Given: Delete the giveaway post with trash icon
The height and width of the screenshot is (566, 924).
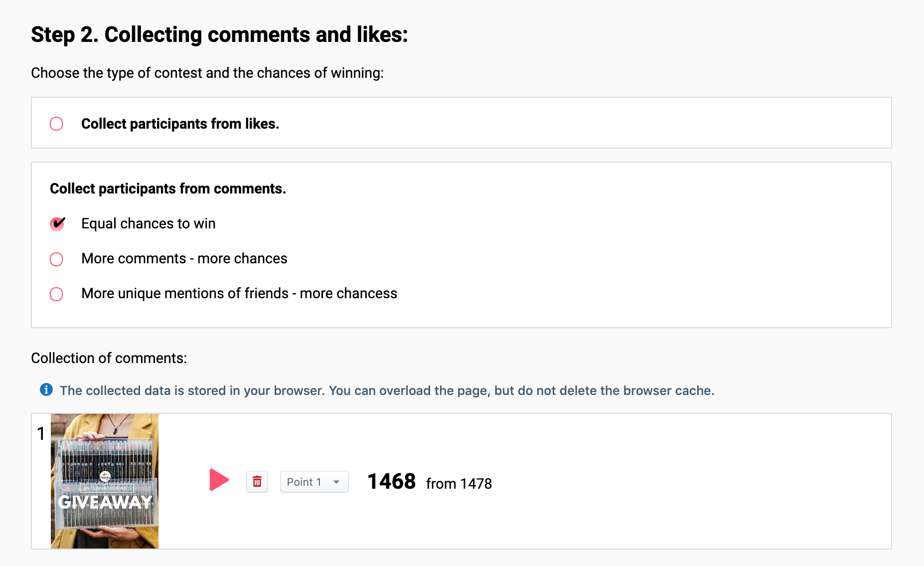Looking at the screenshot, I should (257, 482).
